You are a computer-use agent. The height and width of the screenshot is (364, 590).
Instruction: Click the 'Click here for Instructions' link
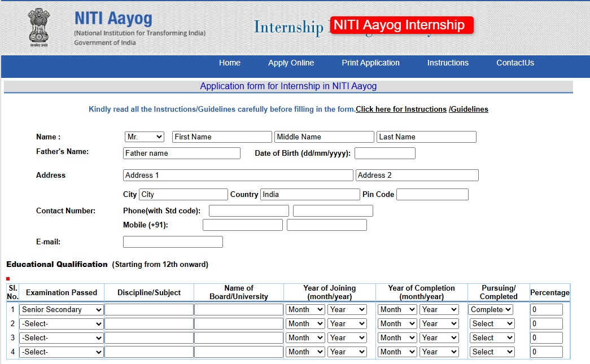(x=401, y=109)
